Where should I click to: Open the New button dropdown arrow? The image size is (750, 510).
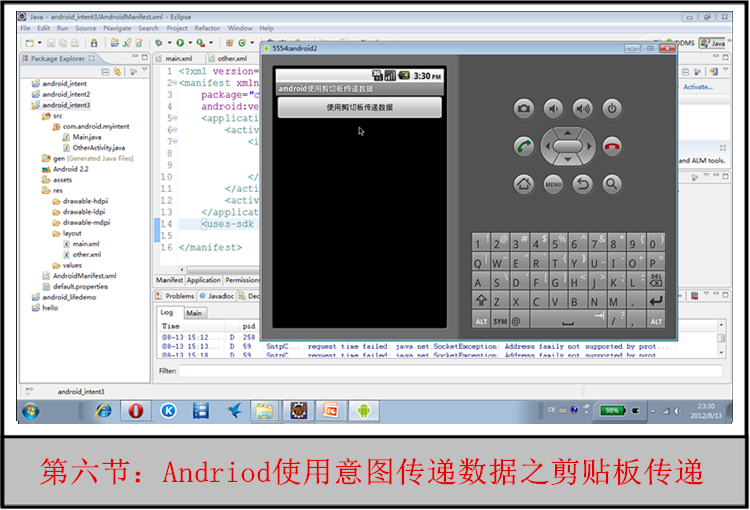point(39,43)
